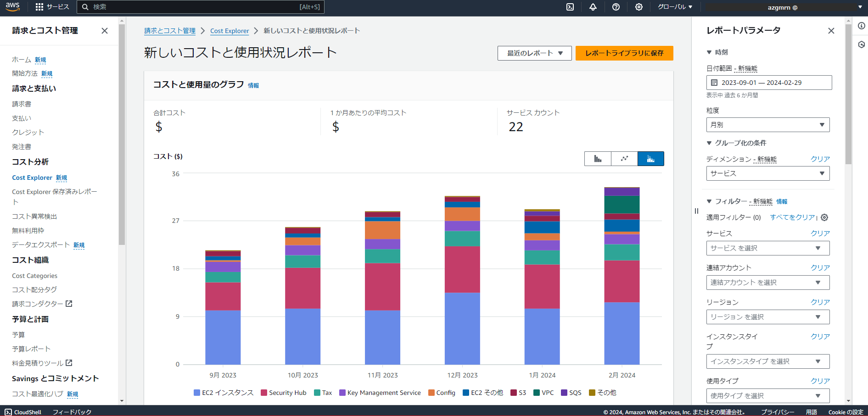Follow the Cost Explorer breadcrumb link
Screen dimensions: 868x416
(230, 31)
